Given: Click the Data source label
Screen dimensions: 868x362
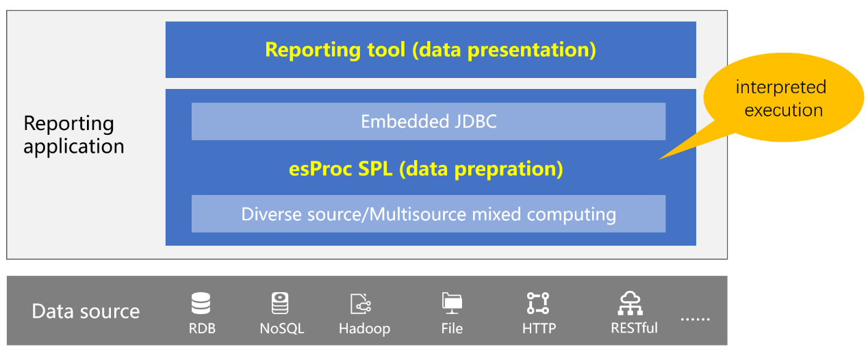Looking at the screenshot, I should click(86, 311).
